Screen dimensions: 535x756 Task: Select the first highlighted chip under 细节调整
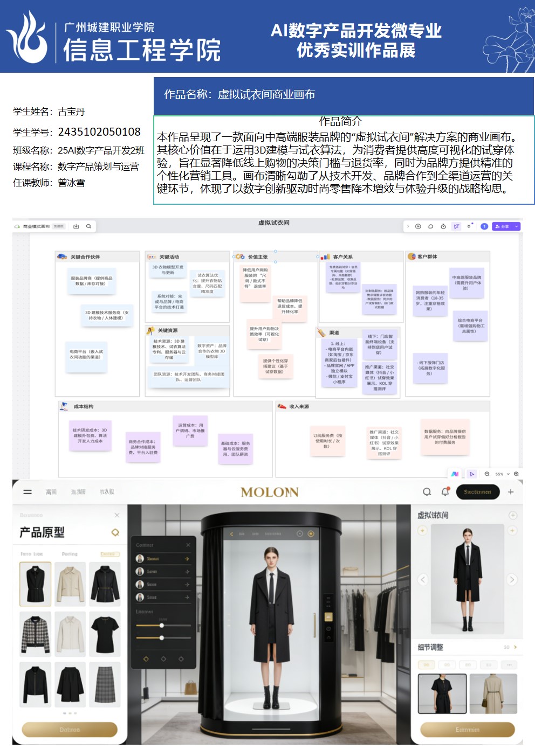pyautogui.click(x=426, y=665)
